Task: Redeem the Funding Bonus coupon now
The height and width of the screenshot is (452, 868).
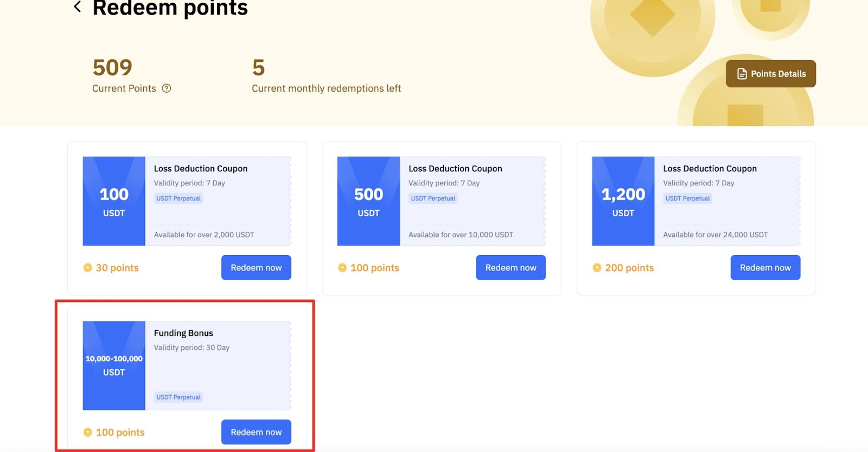Action: click(256, 432)
